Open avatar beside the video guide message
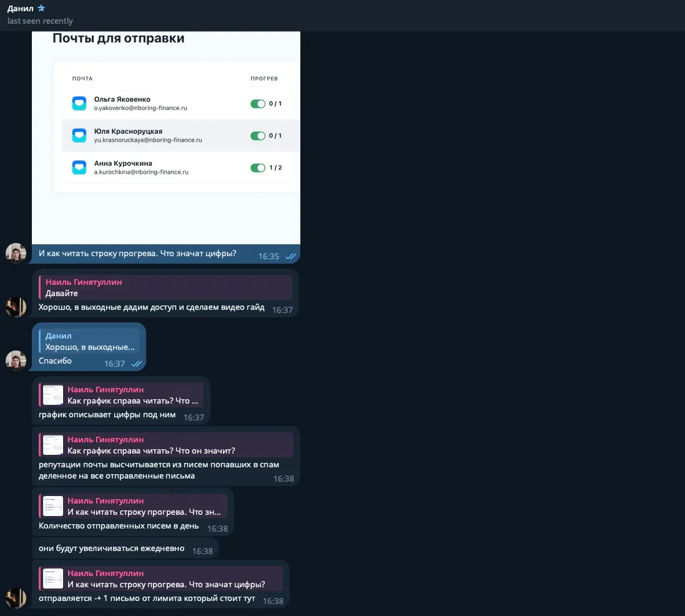 coord(16,307)
